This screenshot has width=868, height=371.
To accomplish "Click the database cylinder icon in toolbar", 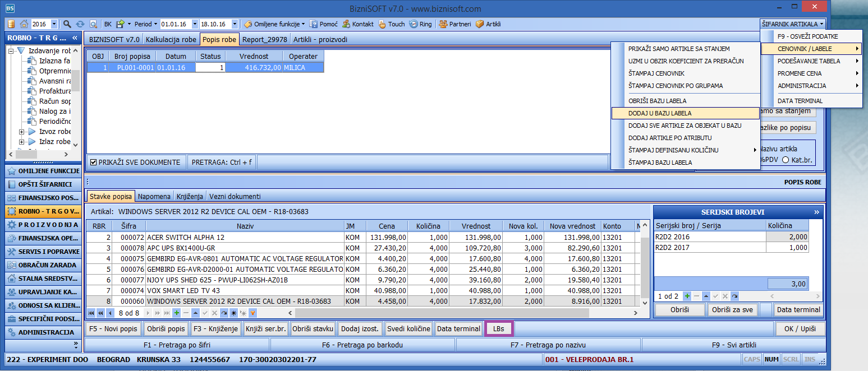I will pyautogui.click(x=12, y=24).
